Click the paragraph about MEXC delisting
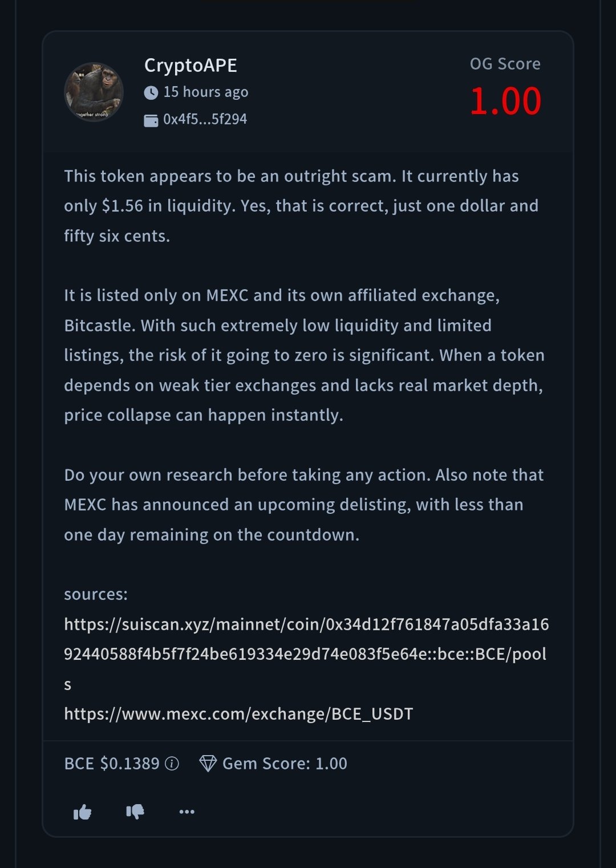This screenshot has height=868, width=616. click(x=303, y=505)
